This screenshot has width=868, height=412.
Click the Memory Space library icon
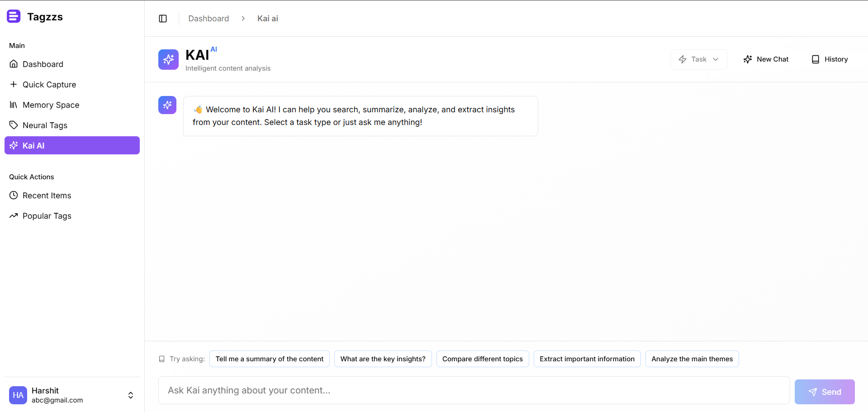[14, 105]
